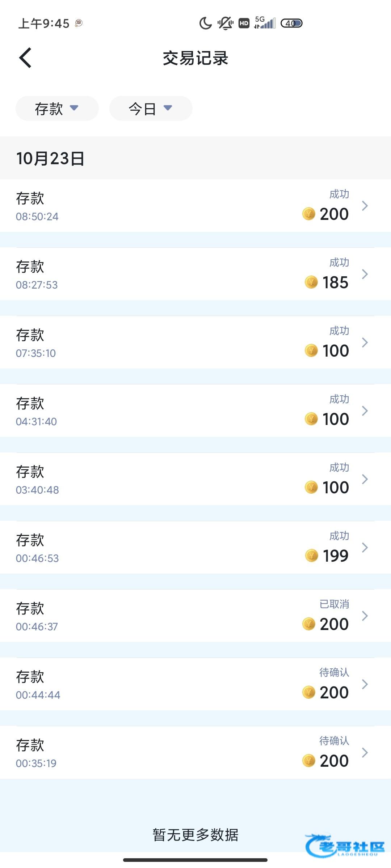Viewport: 391px width, 868px height.
Task: Tap the muted bell status icon
Action: click(225, 24)
